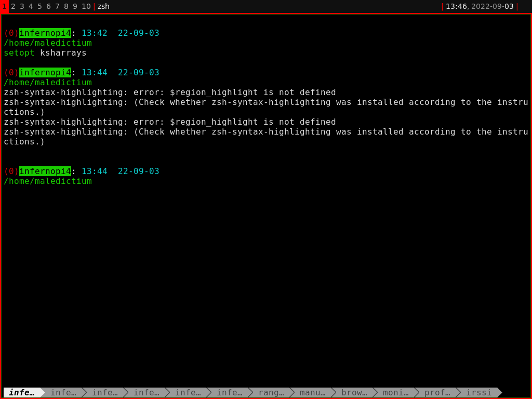
Task: Switch to workspace 4
Action: click(31, 6)
